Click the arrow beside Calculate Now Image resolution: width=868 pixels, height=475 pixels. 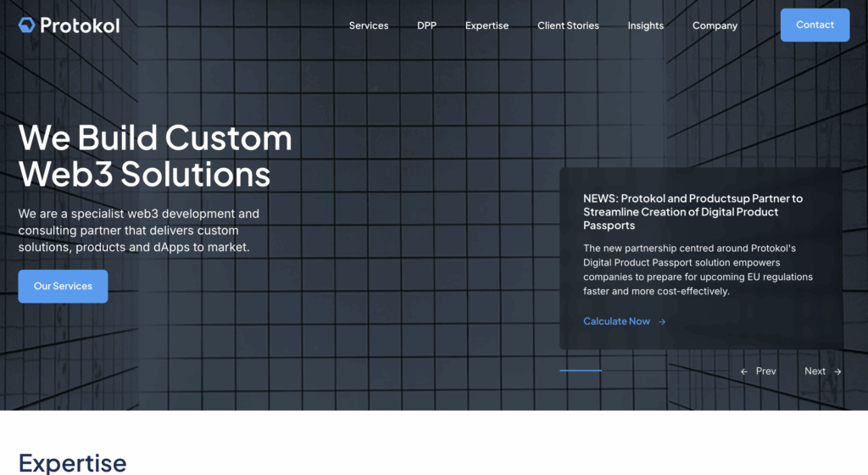coord(662,321)
